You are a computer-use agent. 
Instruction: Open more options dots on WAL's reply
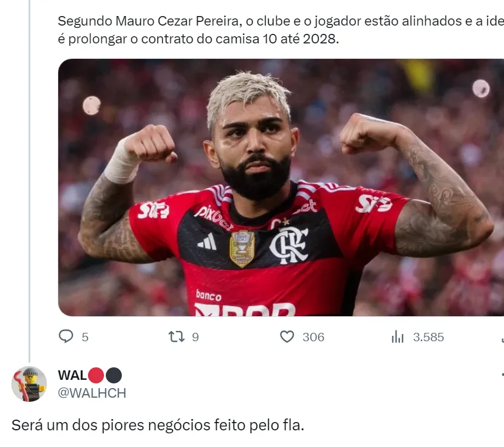pyautogui.click(x=502, y=374)
